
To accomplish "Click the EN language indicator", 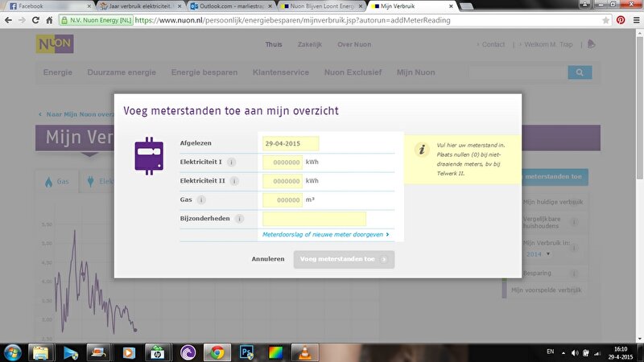I will click(551, 352).
